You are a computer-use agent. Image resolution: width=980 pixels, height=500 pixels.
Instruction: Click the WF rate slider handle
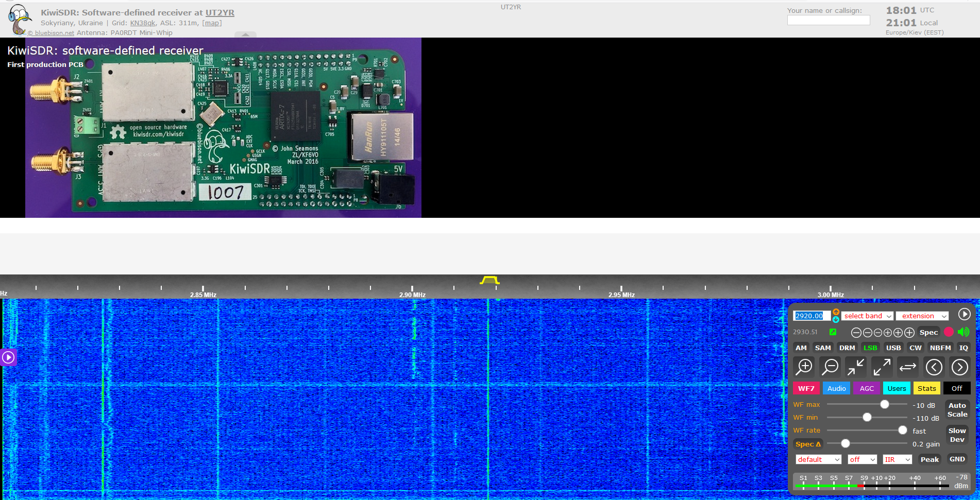pyautogui.click(x=903, y=430)
